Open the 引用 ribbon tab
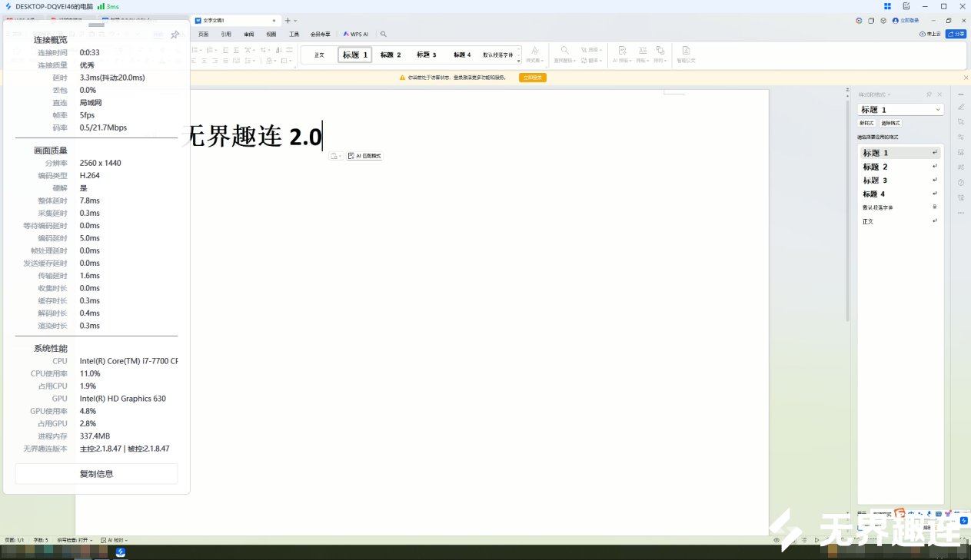The image size is (971, 560). coord(226,34)
